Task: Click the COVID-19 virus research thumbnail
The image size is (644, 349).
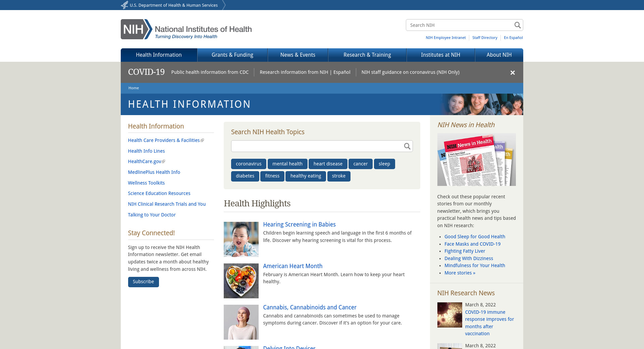Action: tap(449, 315)
